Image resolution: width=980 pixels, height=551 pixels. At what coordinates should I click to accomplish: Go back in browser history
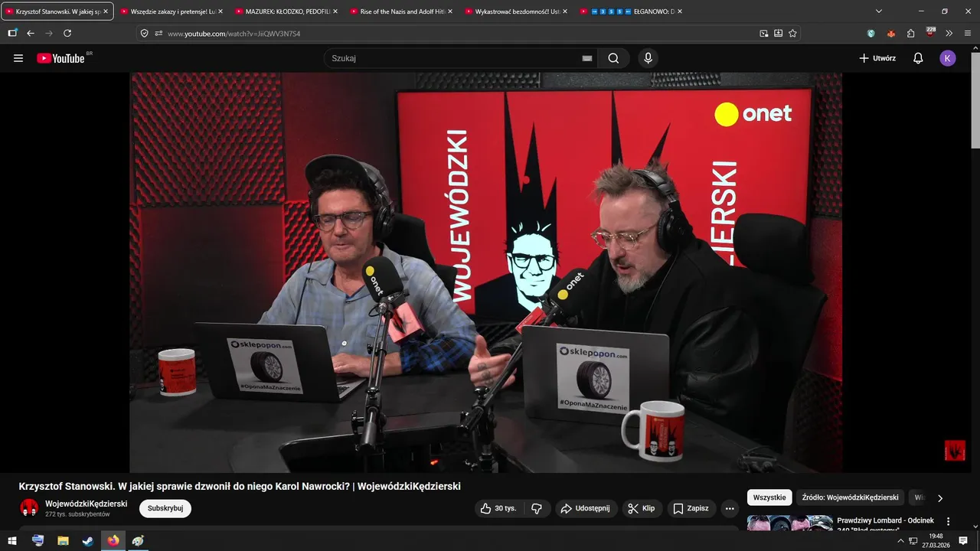tap(31, 33)
